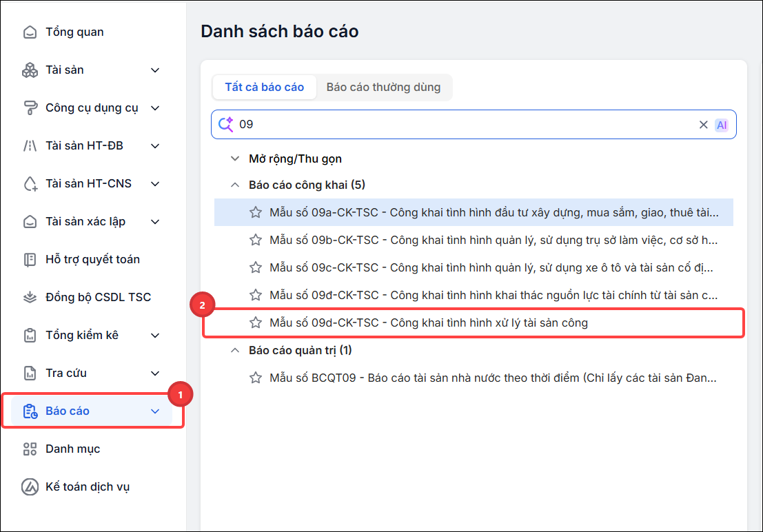Image resolution: width=763 pixels, height=532 pixels.
Task: Open Đồng bộ CSDL TSC menu item
Action: pos(92,298)
